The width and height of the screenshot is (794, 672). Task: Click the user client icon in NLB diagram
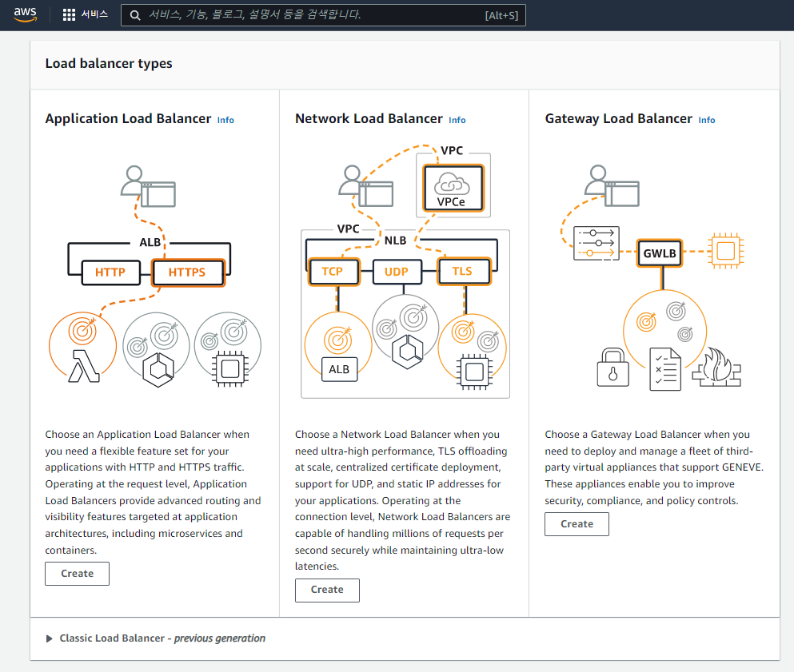[x=365, y=185]
